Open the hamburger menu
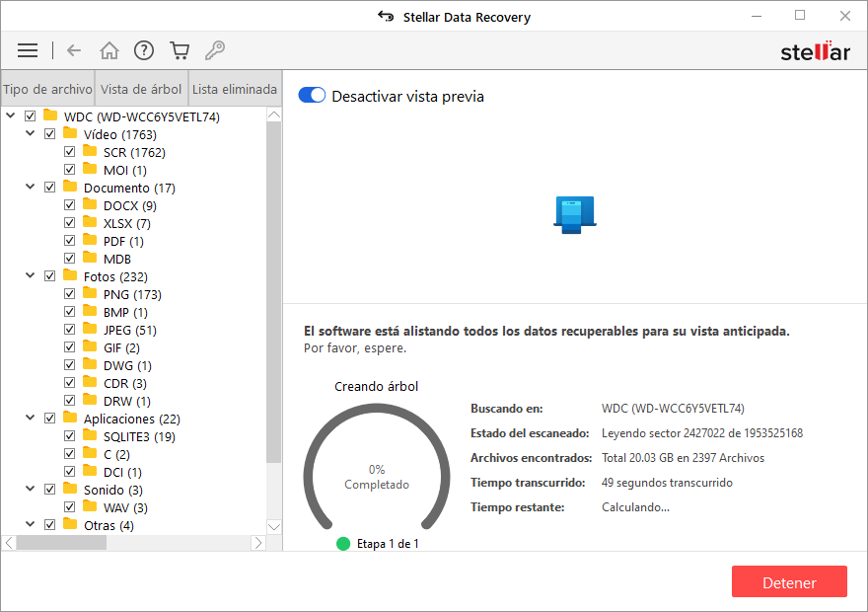 pyautogui.click(x=28, y=51)
